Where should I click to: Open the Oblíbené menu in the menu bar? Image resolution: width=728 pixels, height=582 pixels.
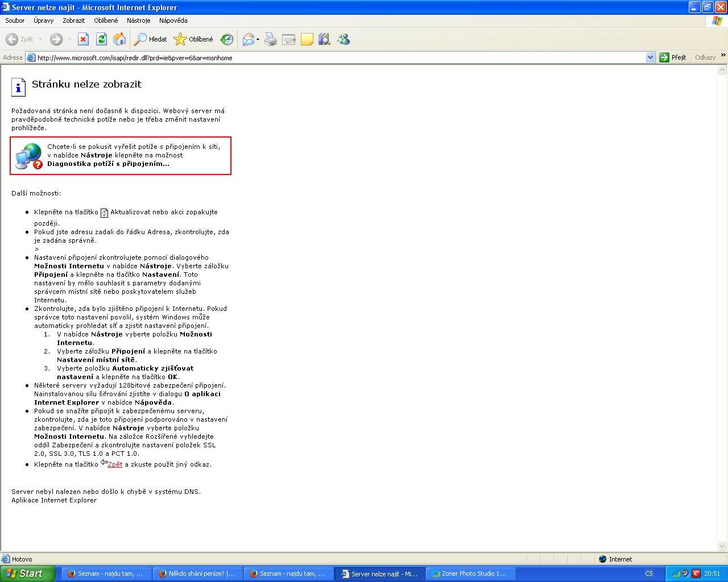point(106,20)
